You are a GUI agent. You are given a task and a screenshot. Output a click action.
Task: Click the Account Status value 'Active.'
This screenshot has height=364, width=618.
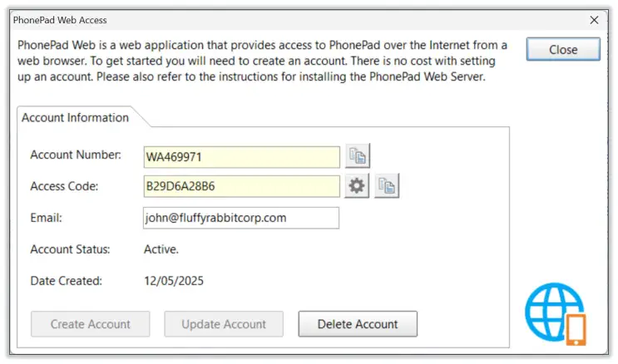[x=161, y=249]
